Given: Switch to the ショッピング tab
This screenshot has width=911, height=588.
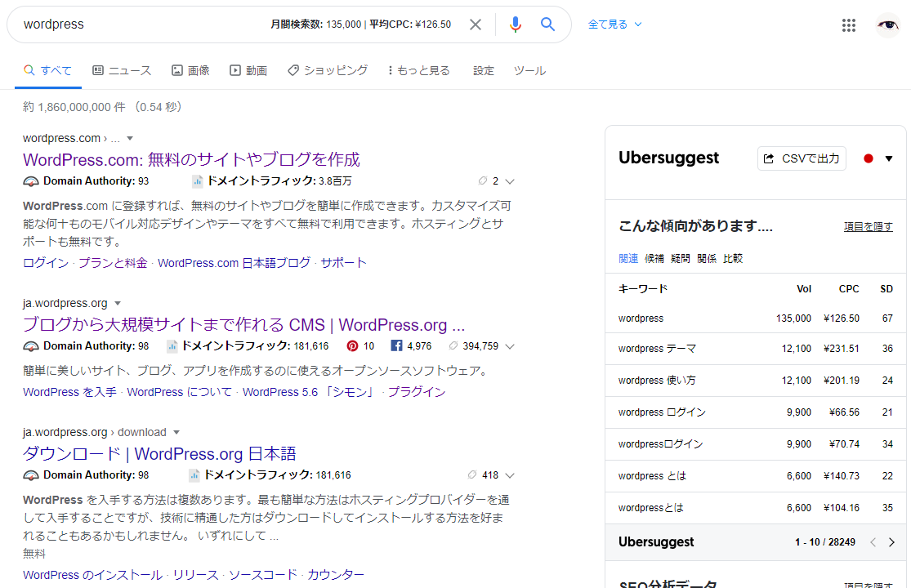Looking at the screenshot, I should (328, 70).
